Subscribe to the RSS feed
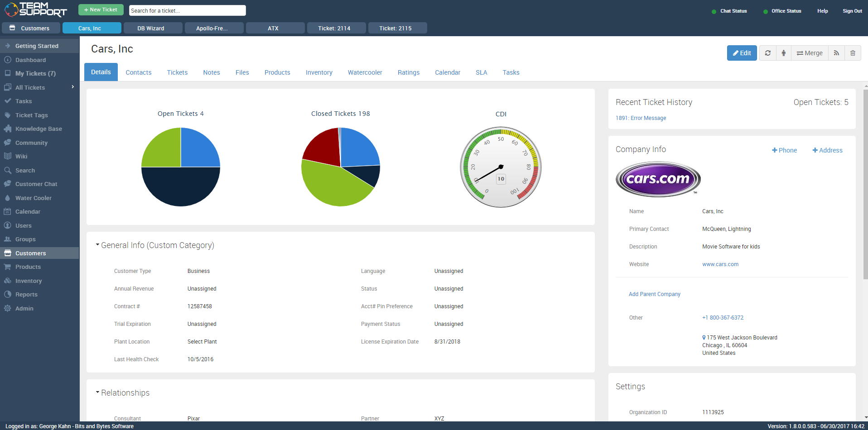868x430 pixels. pyautogui.click(x=836, y=53)
